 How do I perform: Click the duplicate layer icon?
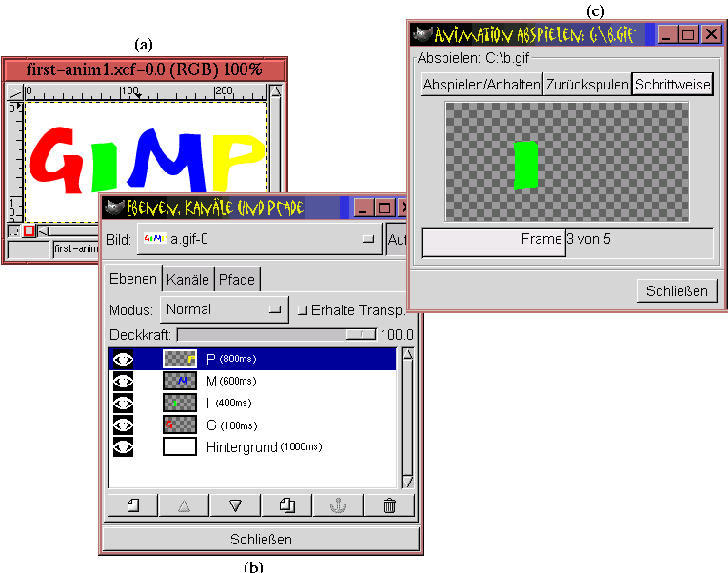pos(286,505)
